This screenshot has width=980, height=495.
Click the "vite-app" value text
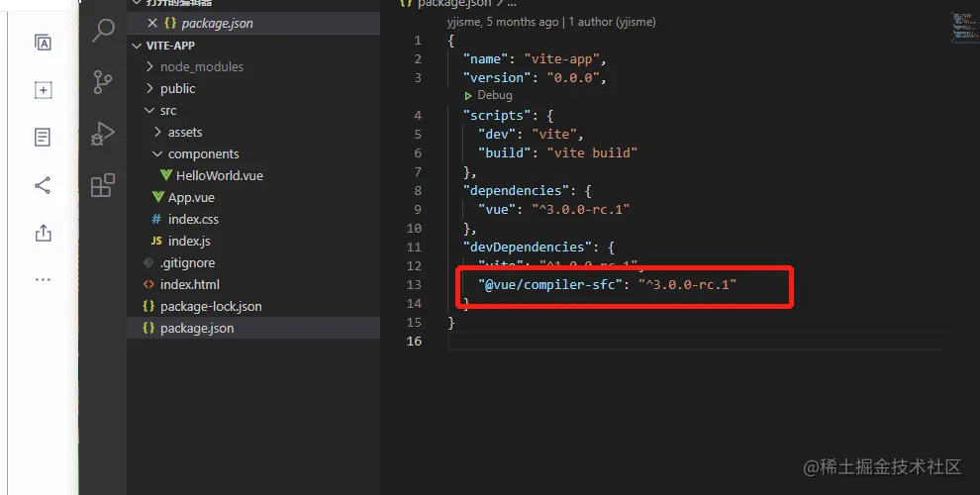pos(561,58)
